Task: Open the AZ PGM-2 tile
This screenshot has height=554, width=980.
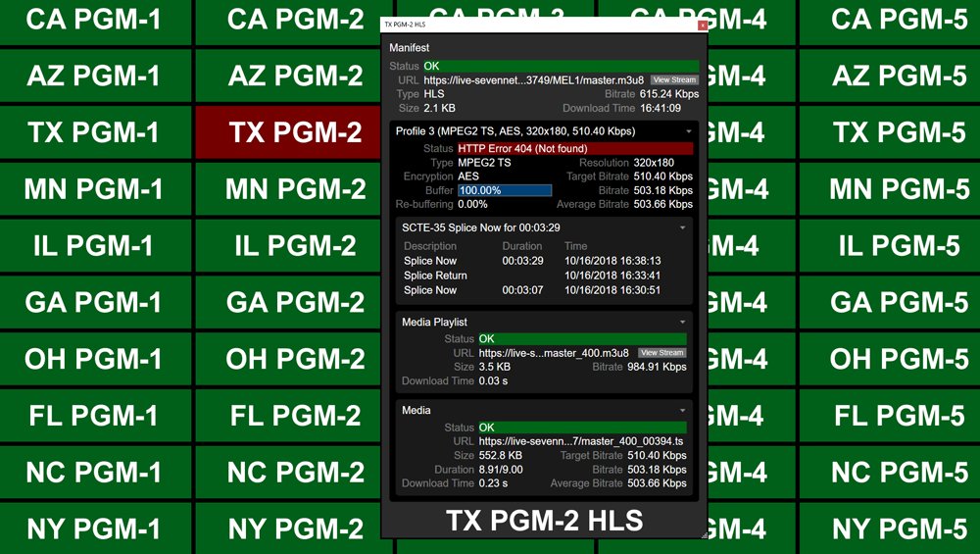Action: [x=289, y=76]
